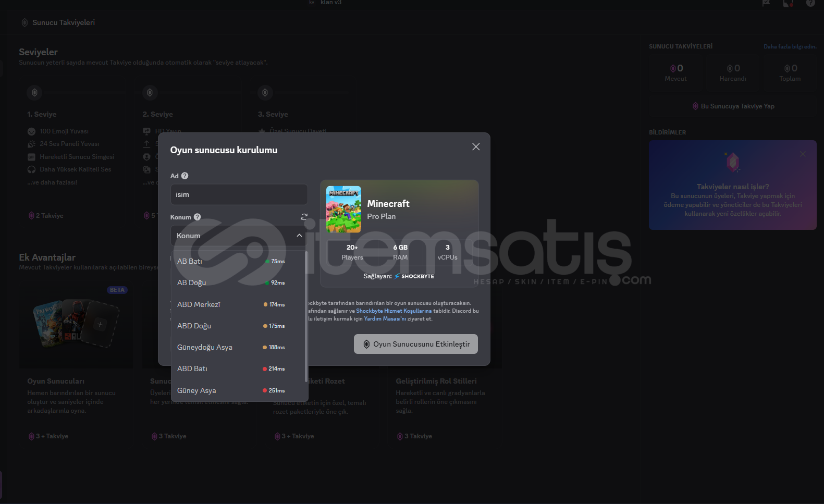Open the Oyun Sunucuları card artwork
Screen dimensions: 824x504
click(x=76, y=325)
